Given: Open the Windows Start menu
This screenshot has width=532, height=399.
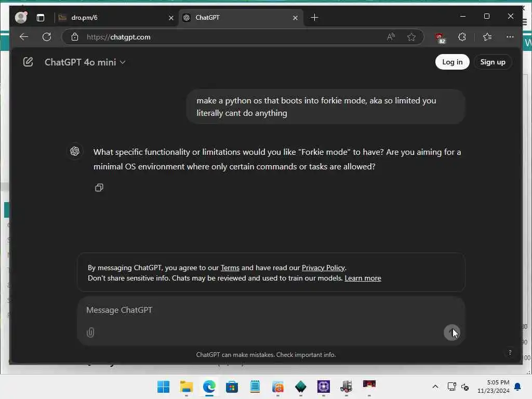Looking at the screenshot, I should pos(164,387).
